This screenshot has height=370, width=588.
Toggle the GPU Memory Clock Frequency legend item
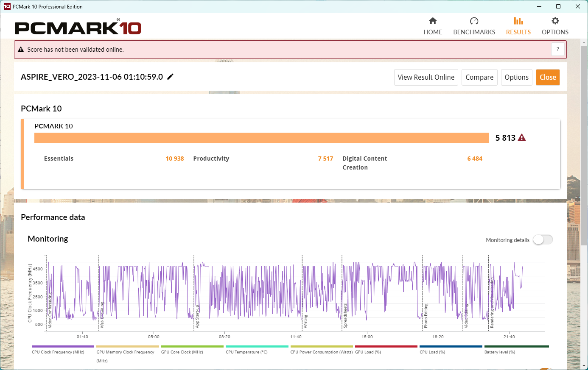[127, 354]
